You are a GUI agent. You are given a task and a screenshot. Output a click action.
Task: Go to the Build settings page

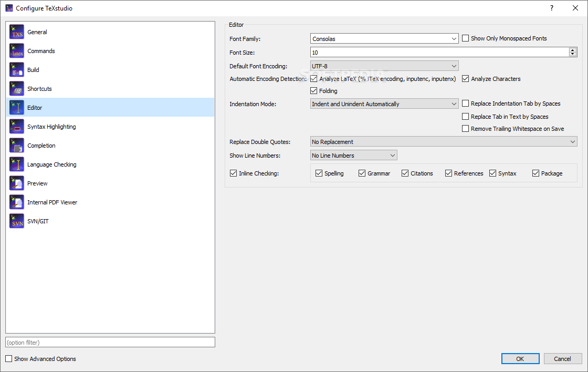[x=110, y=70]
